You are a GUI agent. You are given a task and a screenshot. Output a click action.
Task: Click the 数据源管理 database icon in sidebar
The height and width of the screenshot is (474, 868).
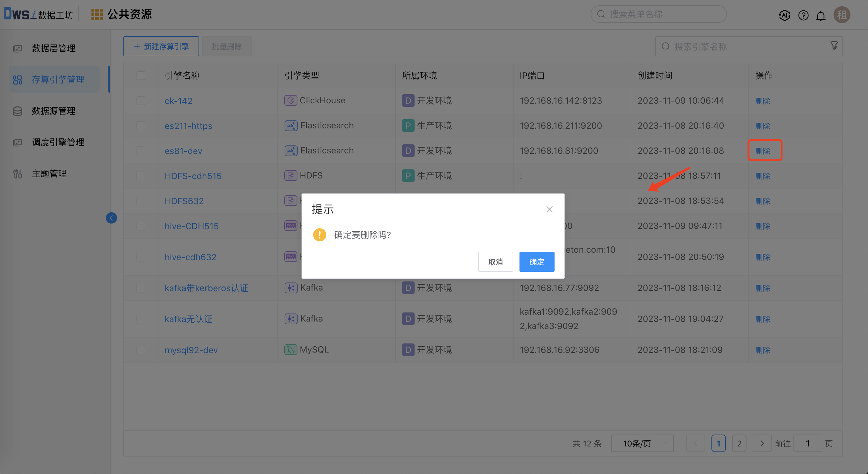click(x=18, y=111)
